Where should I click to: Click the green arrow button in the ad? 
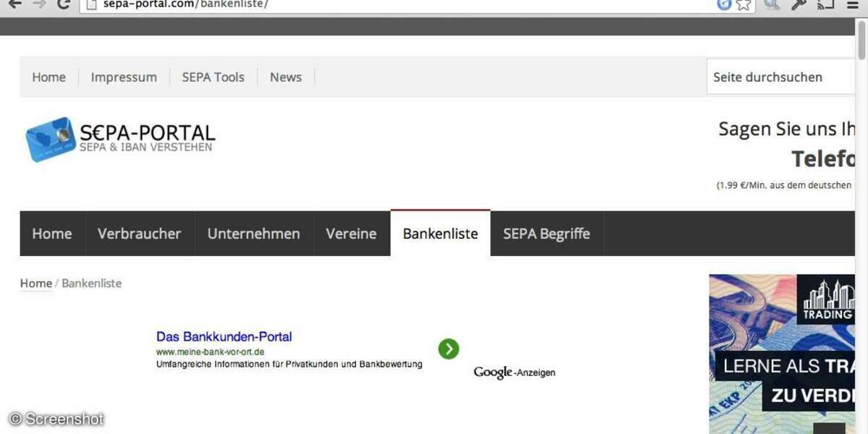448,349
